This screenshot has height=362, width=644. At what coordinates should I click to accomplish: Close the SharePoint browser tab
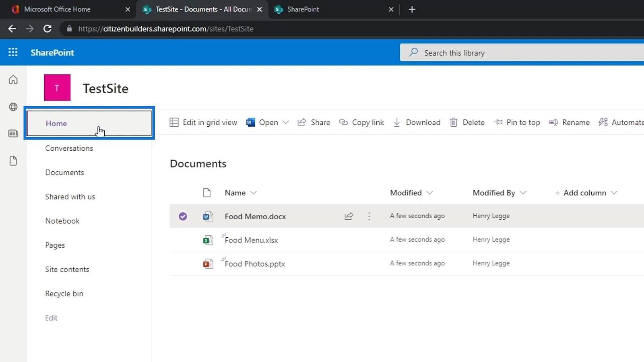point(391,9)
